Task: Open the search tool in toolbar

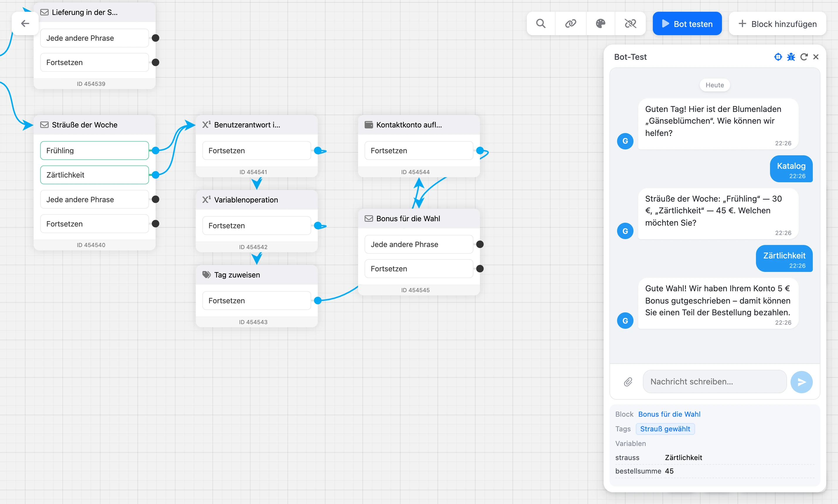Action: click(541, 23)
